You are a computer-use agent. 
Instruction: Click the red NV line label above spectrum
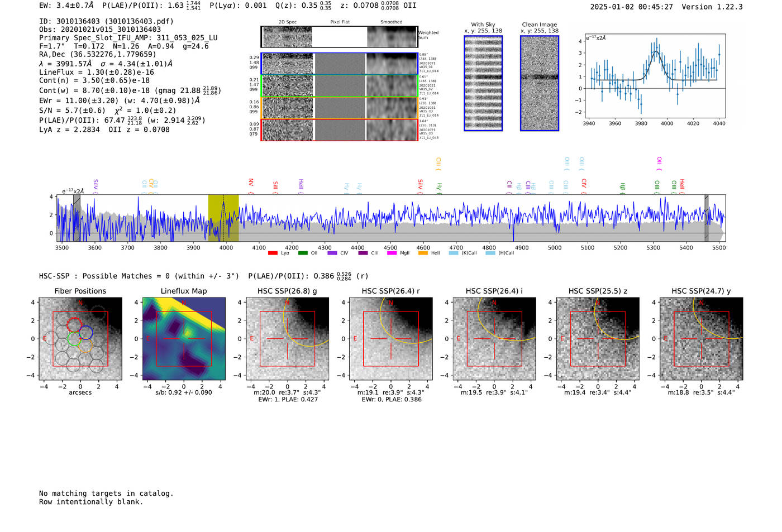pos(251,184)
